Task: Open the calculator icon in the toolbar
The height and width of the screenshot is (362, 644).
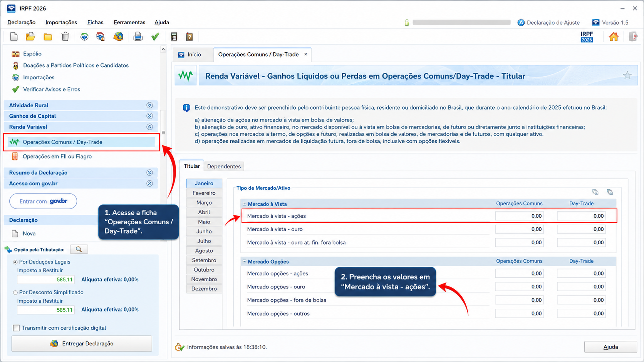Action: point(174,37)
